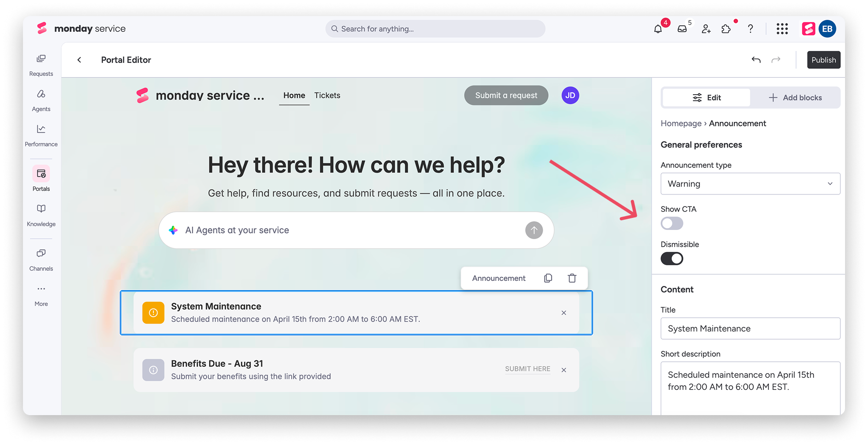Click the Get help, find resources subtitle
868x445 pixels.
(x=356, y=193)
